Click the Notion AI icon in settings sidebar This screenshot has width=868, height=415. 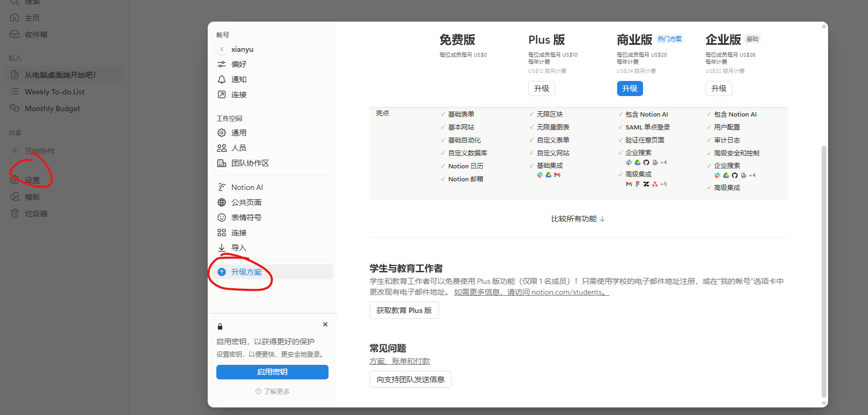pos(222,187)
